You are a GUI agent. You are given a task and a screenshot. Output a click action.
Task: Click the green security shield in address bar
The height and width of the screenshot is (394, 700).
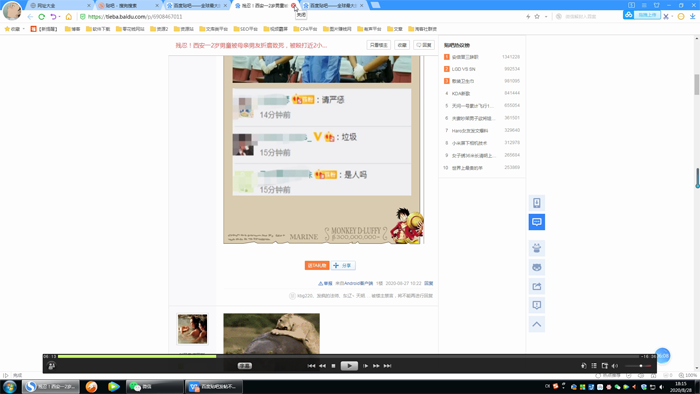pyautogui.click(x=83, y=17)
